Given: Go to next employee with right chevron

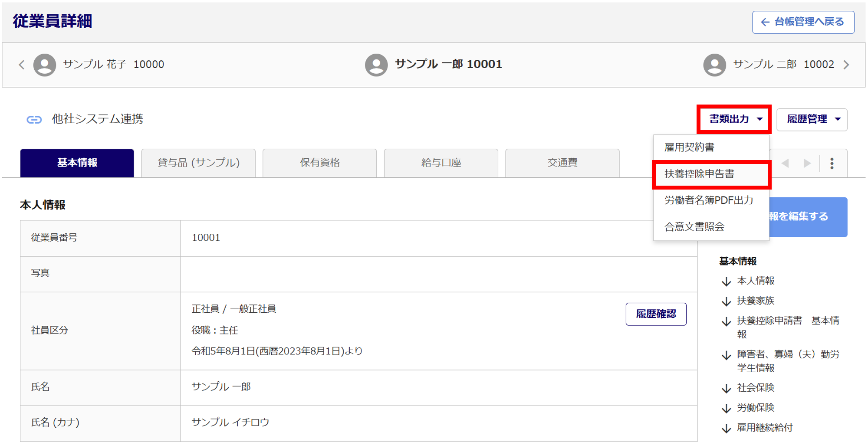Looking at the screenshot, I should click(x=846, y=65).
